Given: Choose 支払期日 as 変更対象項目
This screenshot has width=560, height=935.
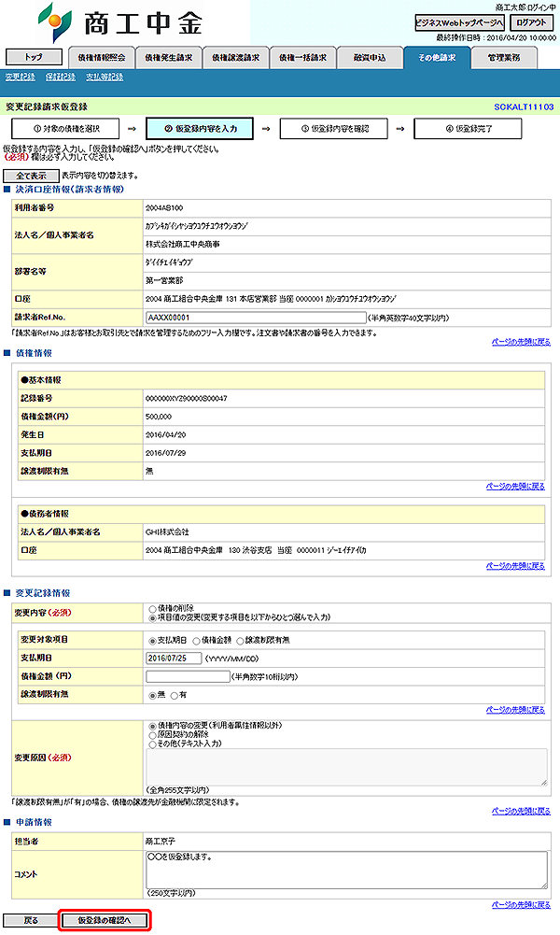Looking at the screenshot, I should tap(152, 641).
